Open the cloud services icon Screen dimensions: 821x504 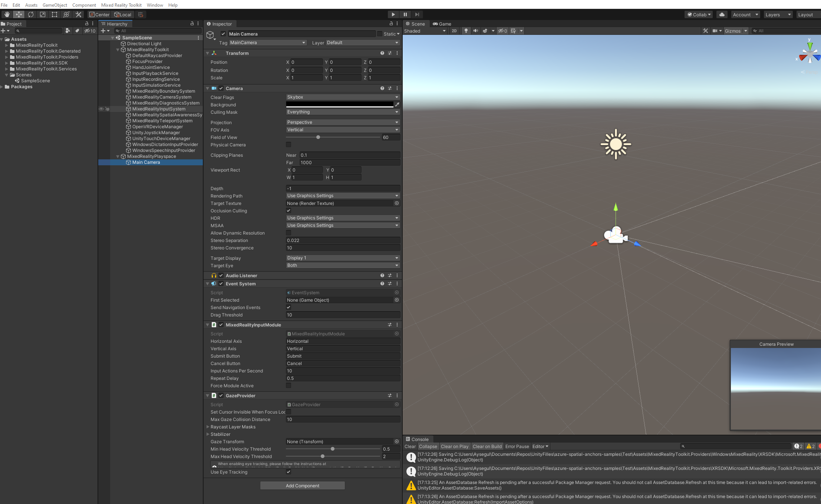tap(722, 14)
